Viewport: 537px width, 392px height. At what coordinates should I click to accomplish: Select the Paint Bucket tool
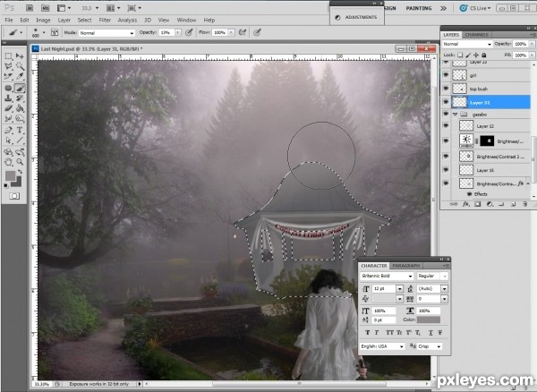pyautogui.click(x=20, y=108)
